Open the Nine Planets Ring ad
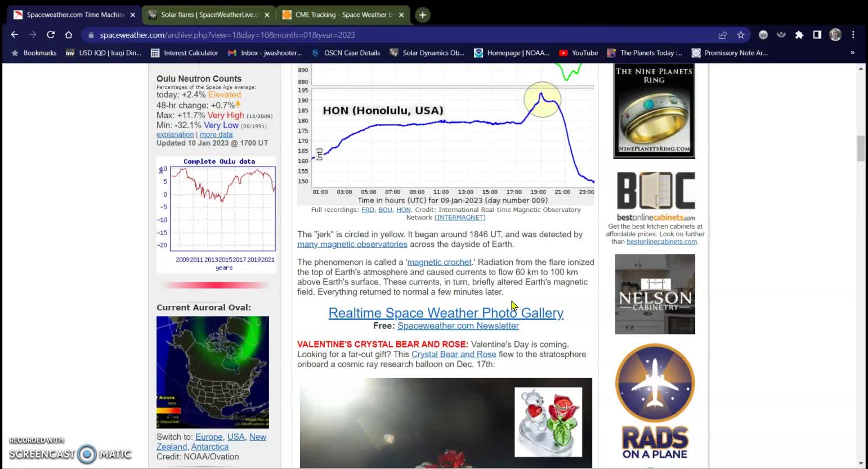This screenshot has width=868, height=469. 654,111
